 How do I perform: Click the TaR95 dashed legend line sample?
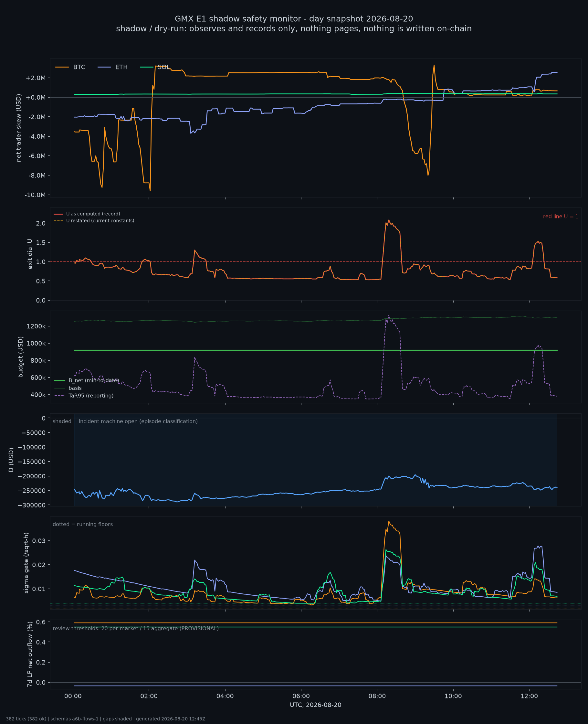[x=60, y=396]
